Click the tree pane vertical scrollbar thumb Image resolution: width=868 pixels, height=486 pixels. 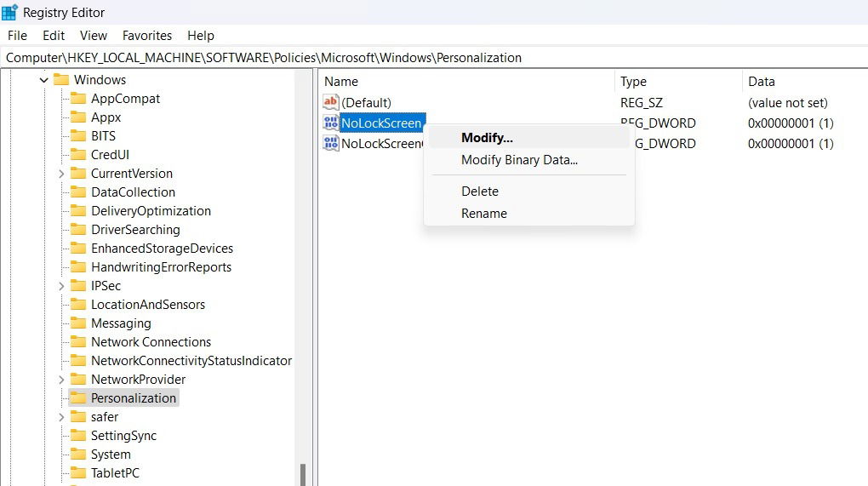303,474
